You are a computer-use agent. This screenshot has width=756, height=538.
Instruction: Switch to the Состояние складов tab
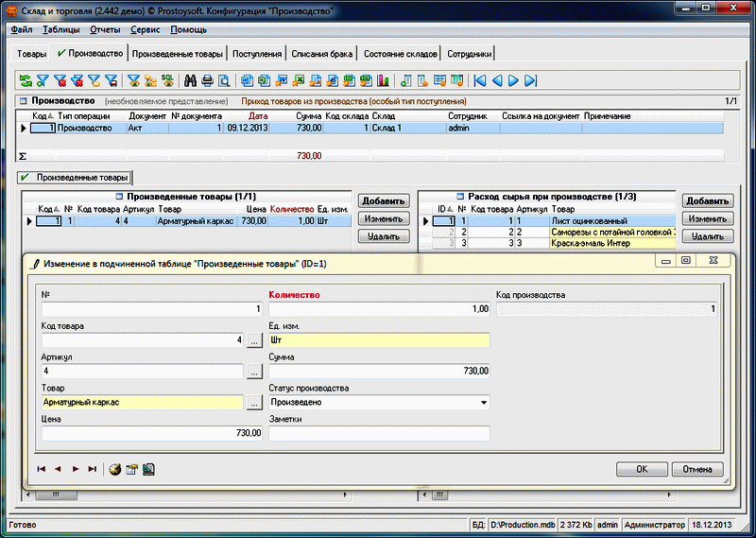[x=399, y=54]
